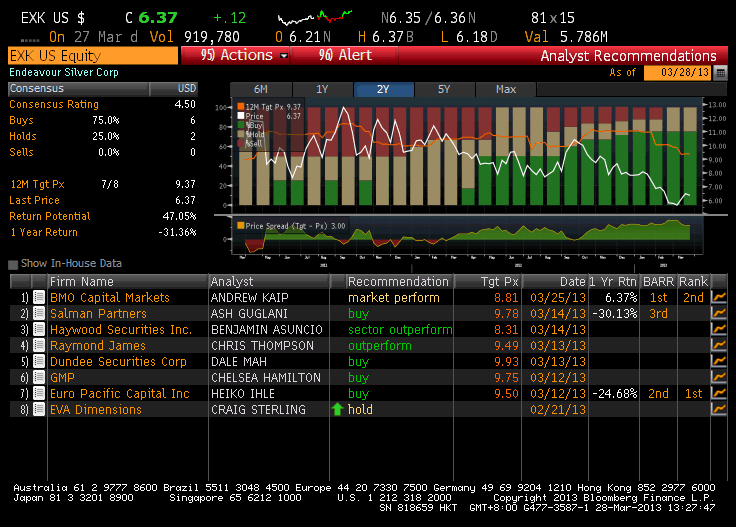
Task: Click the 1 Year Return value -31.36%
Action: [x=177, y=232]
